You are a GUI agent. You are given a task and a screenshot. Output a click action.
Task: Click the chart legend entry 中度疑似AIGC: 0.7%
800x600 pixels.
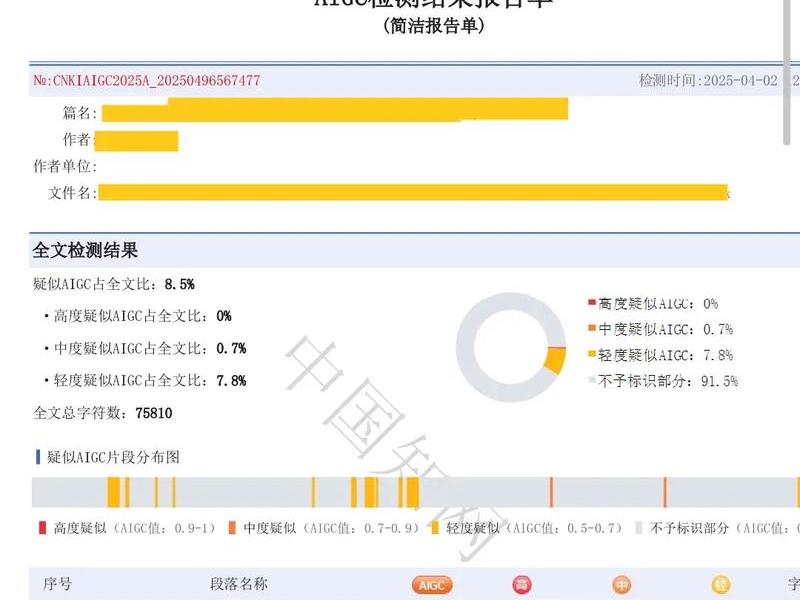(x=661, y=330)
